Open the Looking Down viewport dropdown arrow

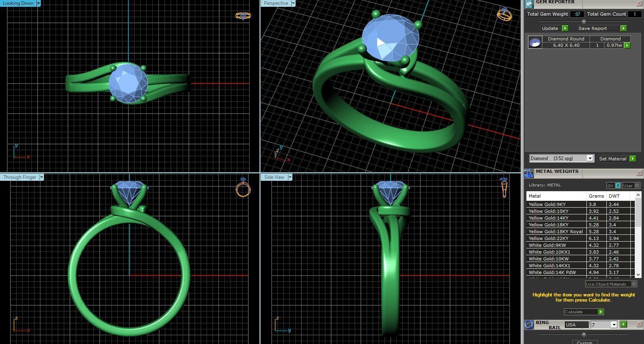pos(38,3)
